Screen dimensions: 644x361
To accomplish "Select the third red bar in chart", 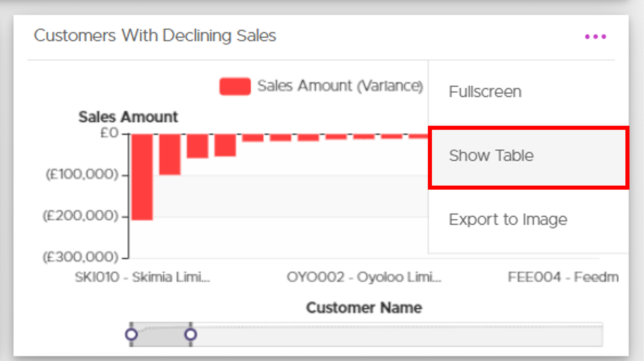I will click(198, 146).
